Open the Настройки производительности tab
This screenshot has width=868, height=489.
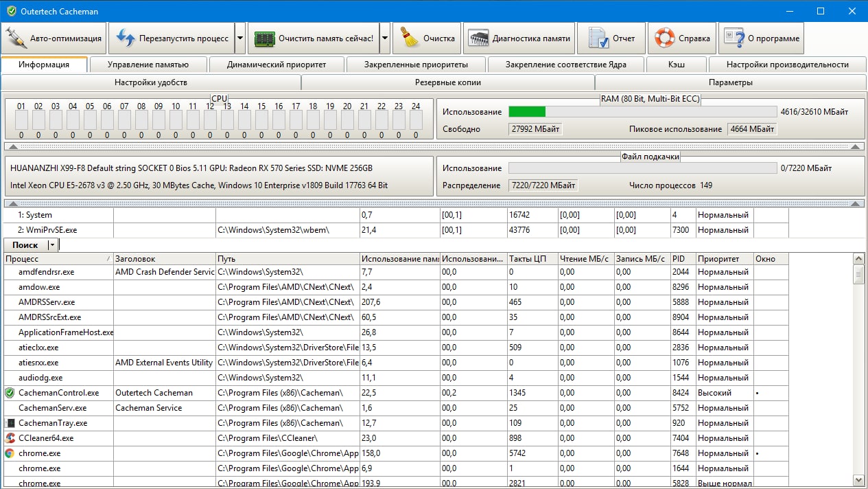787,65
